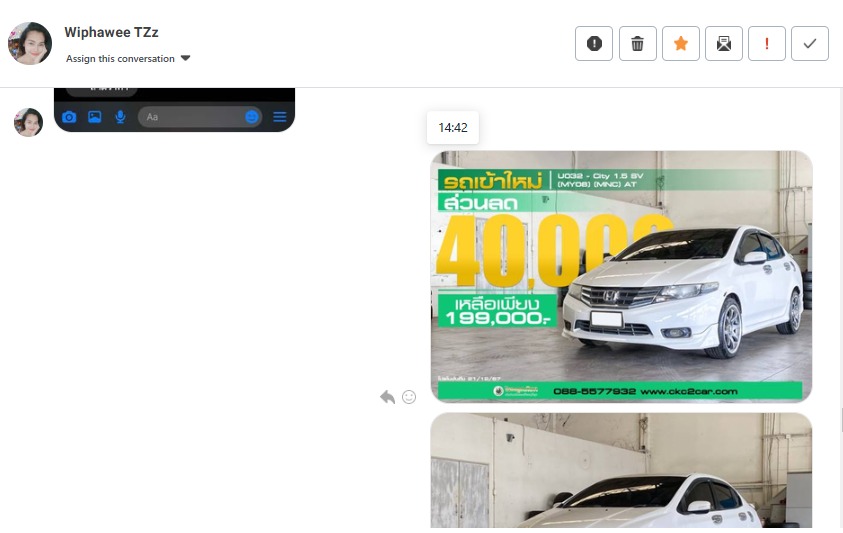Viewport: 843px width, 533px height.
Task: Star this conversation with the orange star
Action: [x=681, y=44]
